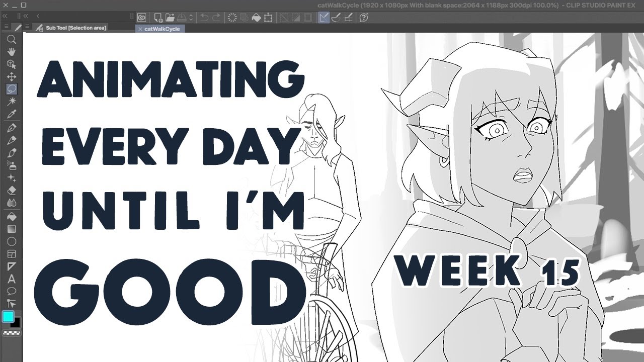
Task: Open Clip Studio Paint support help icon
Action: coord(364,18)
